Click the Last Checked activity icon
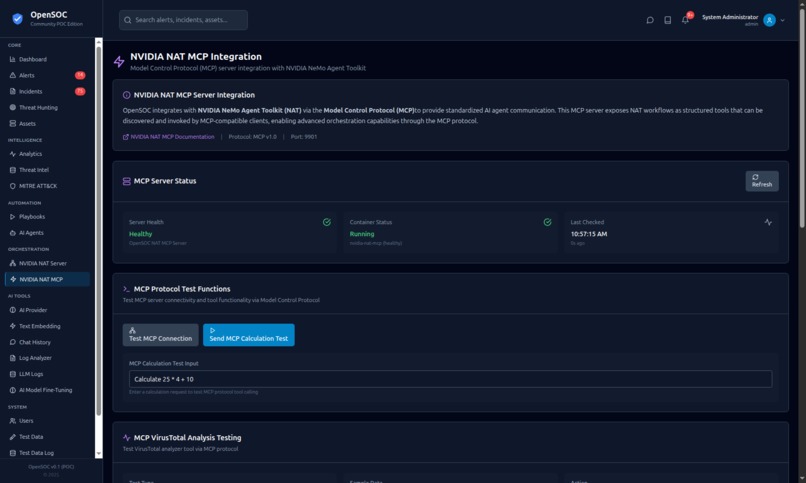Viewport: 806px width, 483px height. pyautogui.click(x=768, y=222)
